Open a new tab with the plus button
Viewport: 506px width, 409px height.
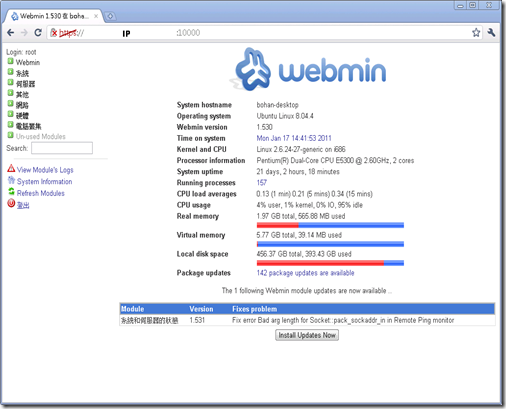point(110,16)
